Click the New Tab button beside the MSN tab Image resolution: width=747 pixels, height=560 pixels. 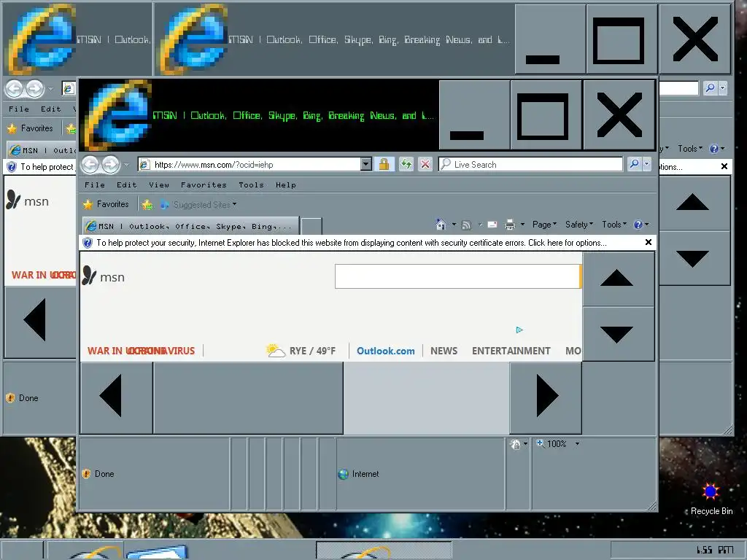coord(311,227)
